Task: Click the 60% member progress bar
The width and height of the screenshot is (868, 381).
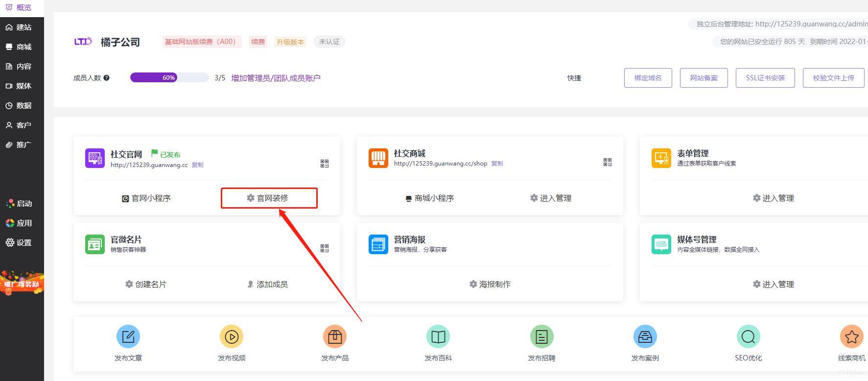Action: (169, 78)
